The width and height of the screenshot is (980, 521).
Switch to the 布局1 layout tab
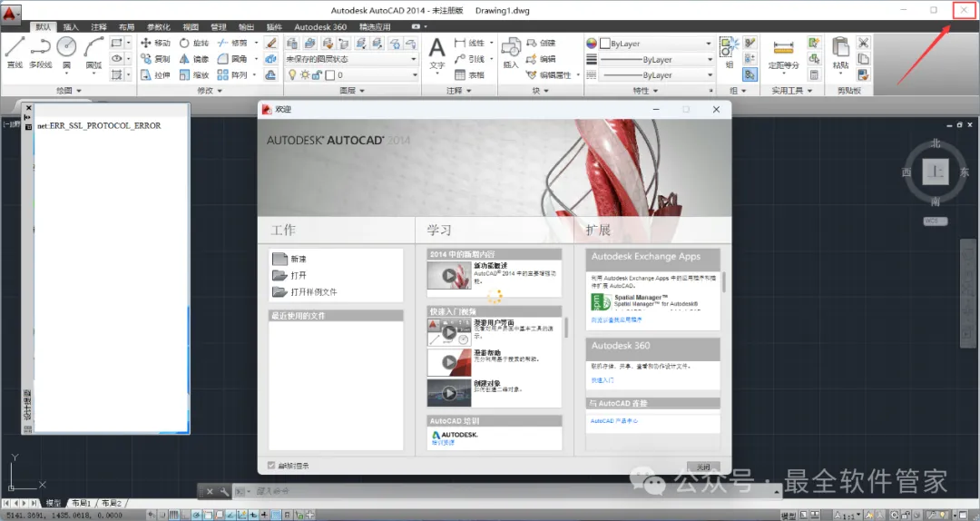(82, 503)
